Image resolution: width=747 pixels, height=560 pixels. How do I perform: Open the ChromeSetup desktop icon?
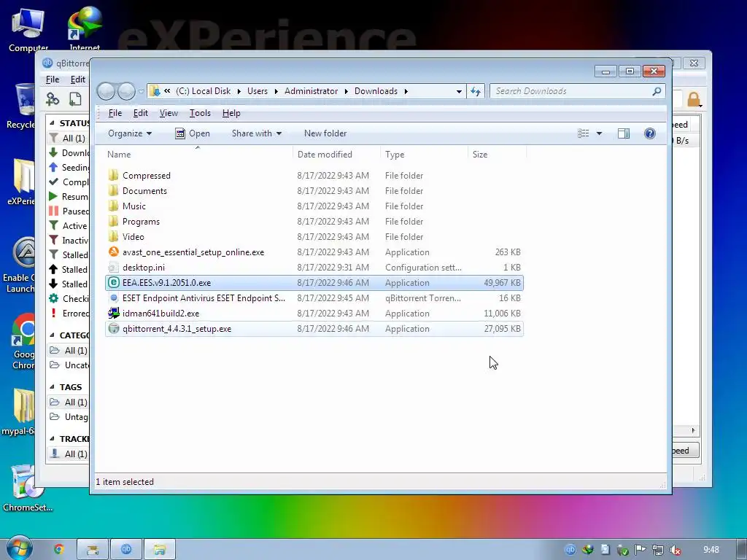(x=26, y=488)
